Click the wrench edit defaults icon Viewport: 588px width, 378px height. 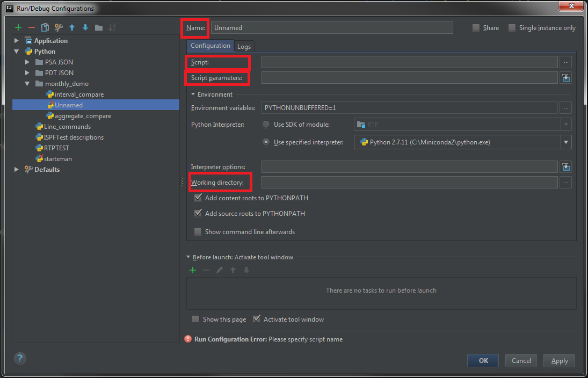(59, 28)
